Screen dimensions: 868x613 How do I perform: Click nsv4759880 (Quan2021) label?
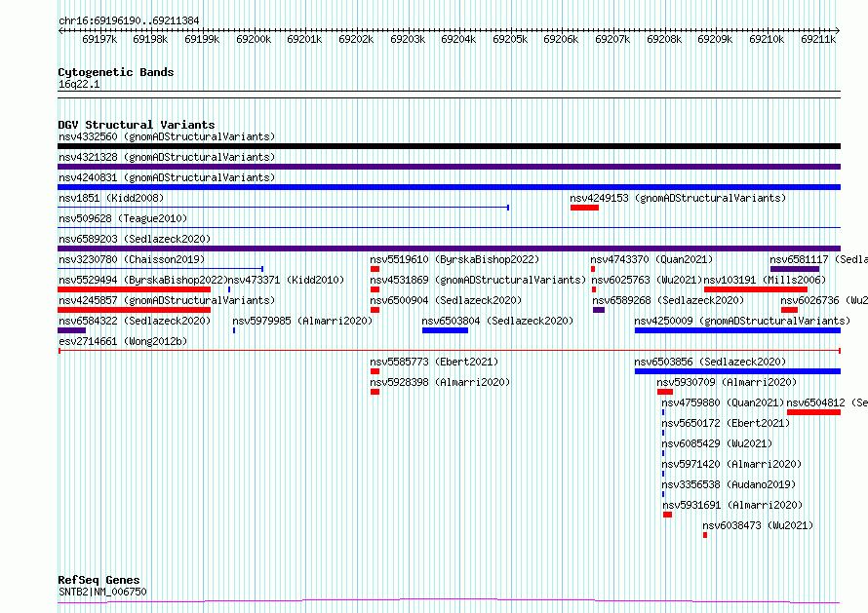pyautogui.click(x=723, y=402)
